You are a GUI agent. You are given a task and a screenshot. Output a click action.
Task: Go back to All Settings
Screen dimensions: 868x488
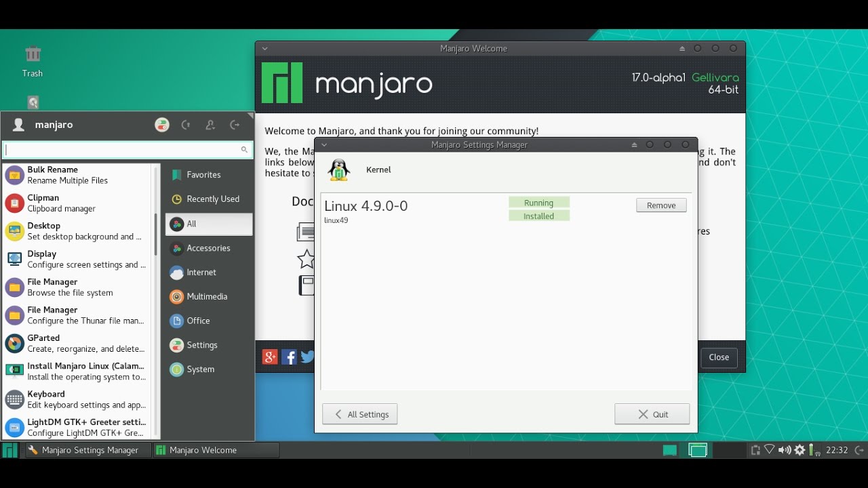(359, 414)
